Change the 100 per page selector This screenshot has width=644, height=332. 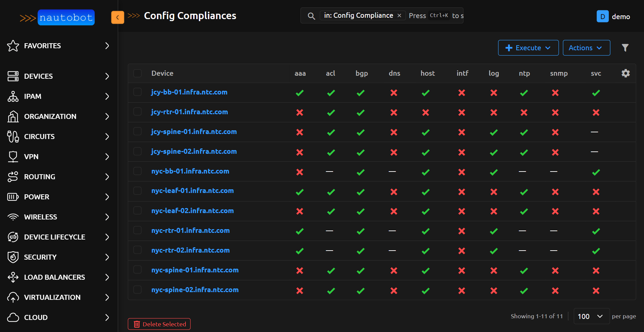click(591, 316)
